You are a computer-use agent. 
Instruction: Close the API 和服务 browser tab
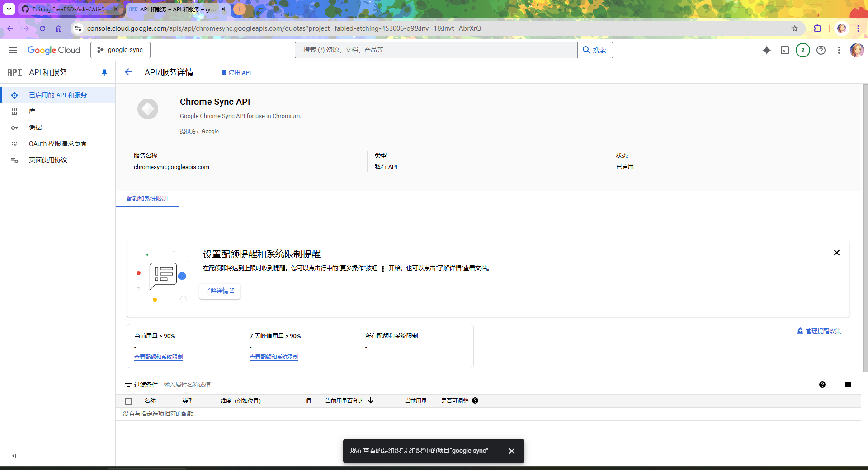click(223, 9)
